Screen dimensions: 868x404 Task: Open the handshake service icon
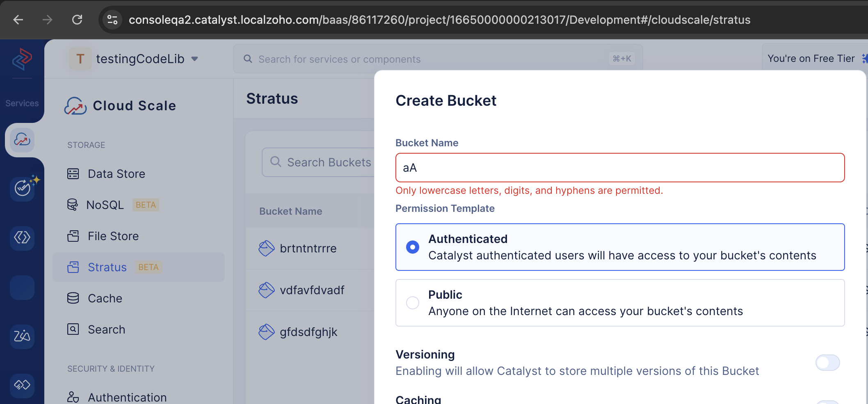[22, 385]
